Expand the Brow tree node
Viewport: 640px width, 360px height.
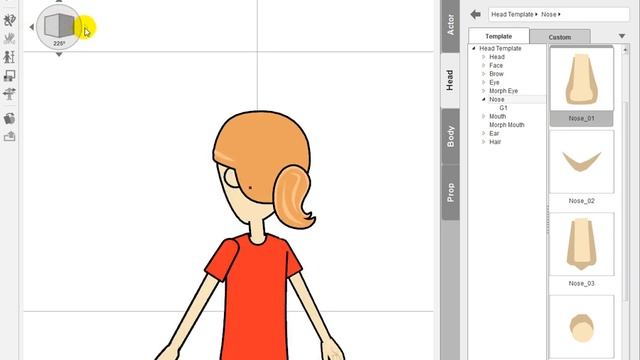coord(484,74)
